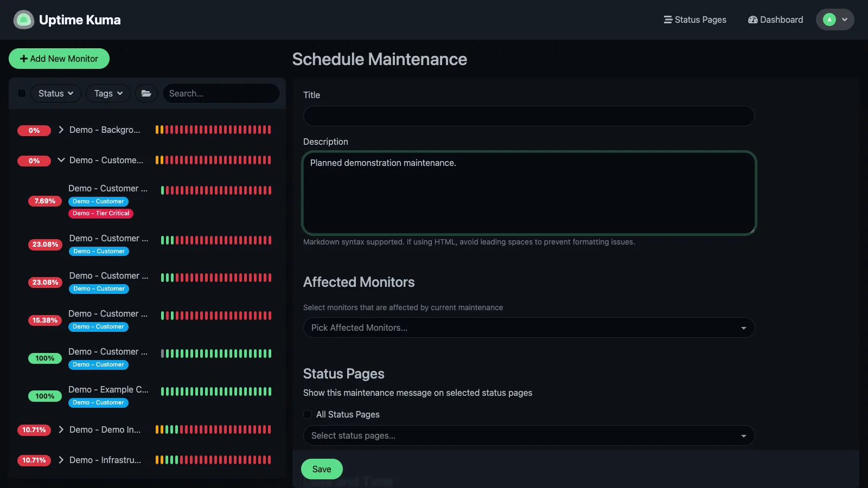Open the Status filter dropdown
The width and height of the screenshot is (868, 488).
56,93
